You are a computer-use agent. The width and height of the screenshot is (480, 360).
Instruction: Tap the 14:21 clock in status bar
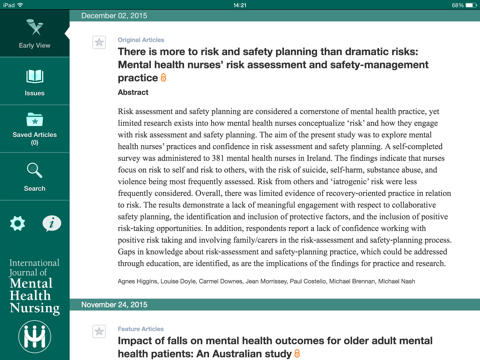click(x=240, y=5)
